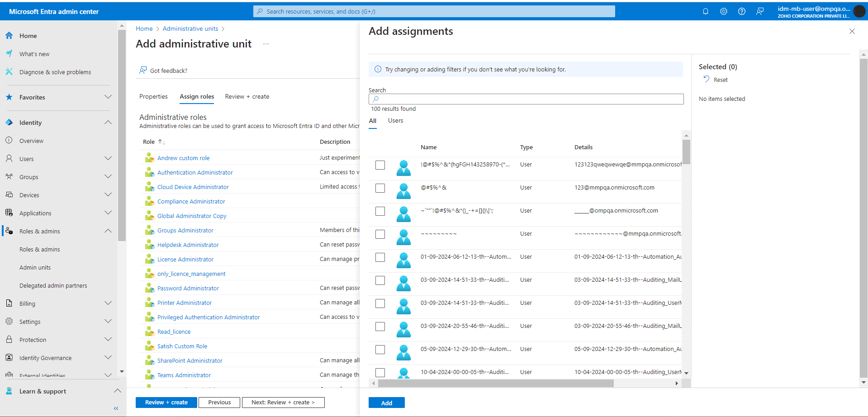Image resolution: width=868 pixels, height=417 pixels.
Task: Open the help question mark icon
Action: [741, 11]
